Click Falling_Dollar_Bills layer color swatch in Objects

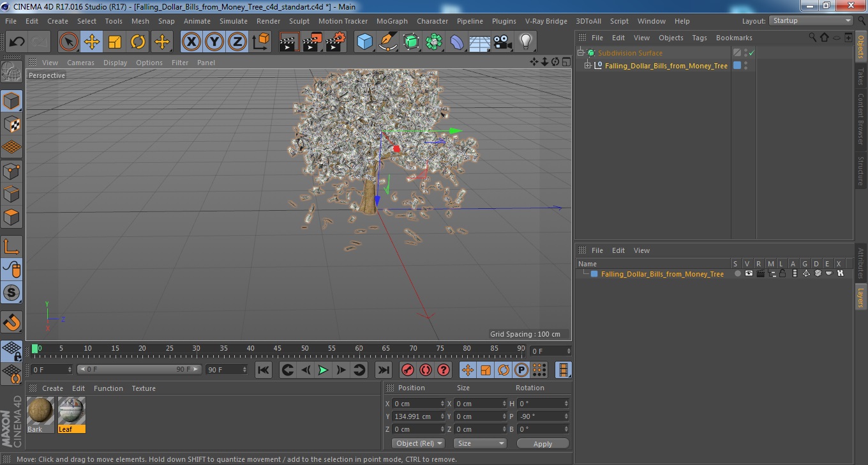click(737, 65)
